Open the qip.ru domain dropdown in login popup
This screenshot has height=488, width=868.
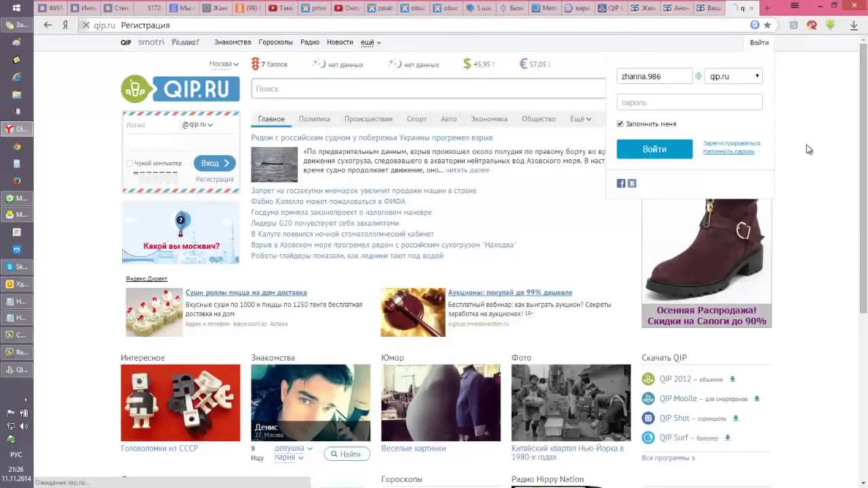tap(734, 76)
